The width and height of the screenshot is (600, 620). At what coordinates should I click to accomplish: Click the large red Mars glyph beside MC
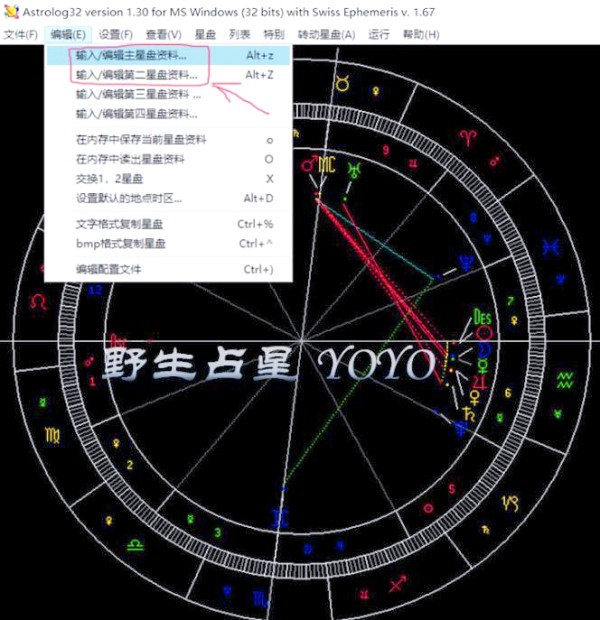(309, 164)
